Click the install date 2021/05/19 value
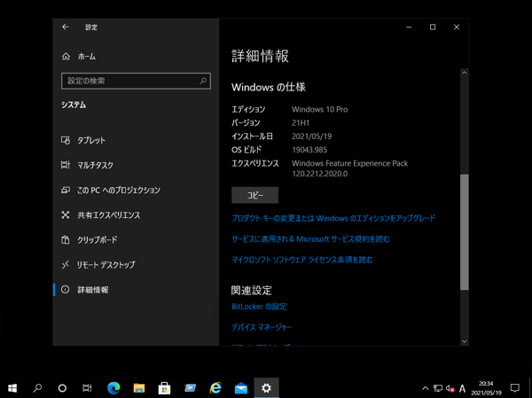This screenshot has height=398, width=532. [312, 137]
